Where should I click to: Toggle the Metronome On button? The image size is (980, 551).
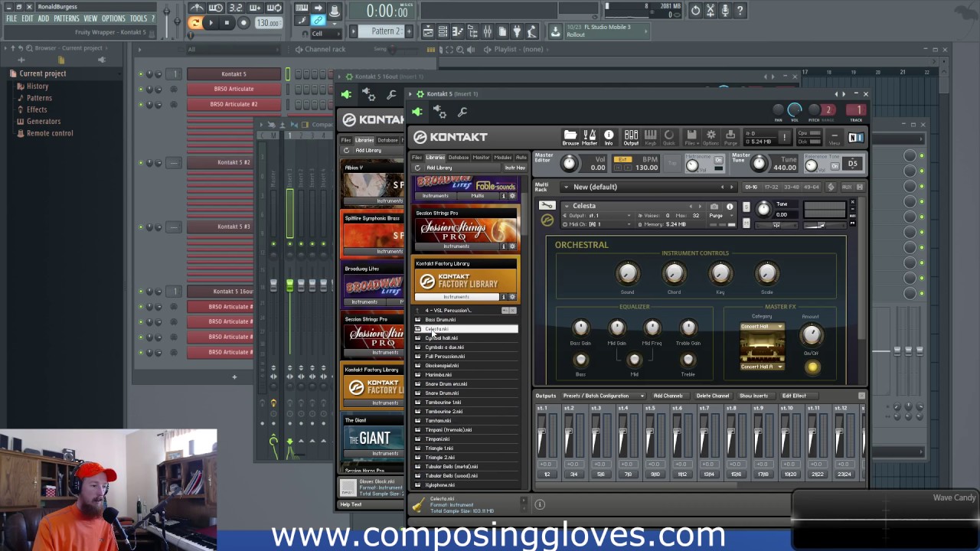[x=718, y=161]
